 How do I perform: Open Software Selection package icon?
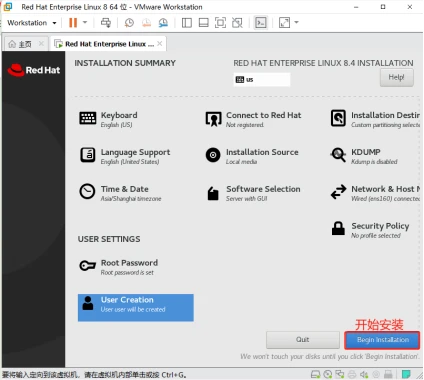pyautogui.click(x=213, y=193)
